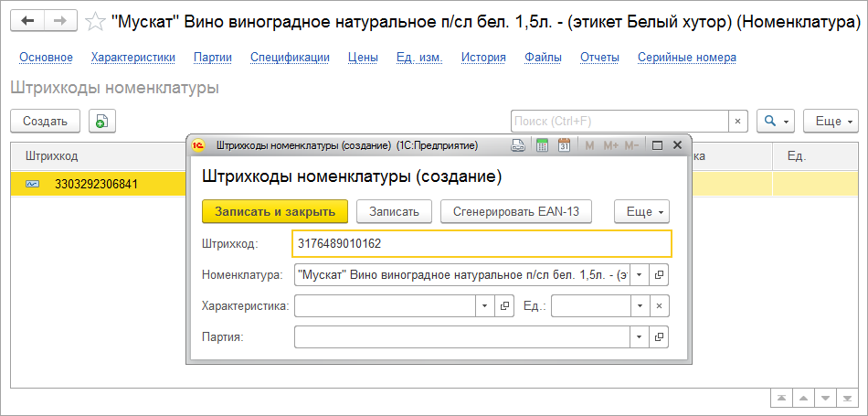Open the Номенклатура field's linked record icon
This screenshot has width=868, height=416.
coord(660,274)
